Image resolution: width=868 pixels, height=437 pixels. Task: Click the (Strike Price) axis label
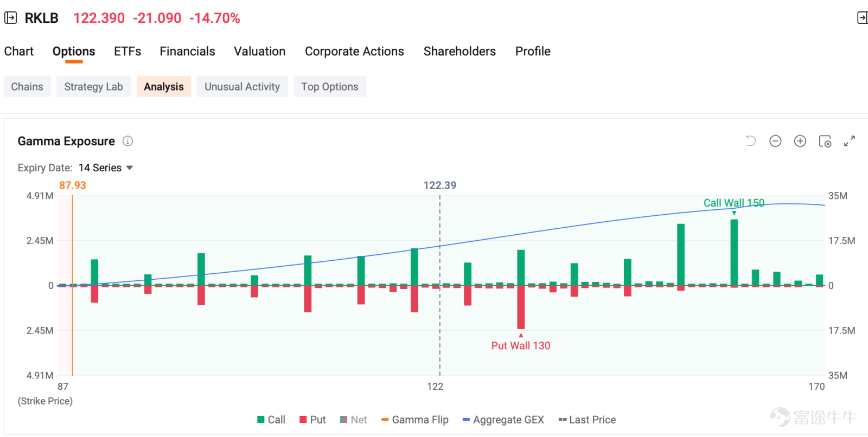click(45, 401)
